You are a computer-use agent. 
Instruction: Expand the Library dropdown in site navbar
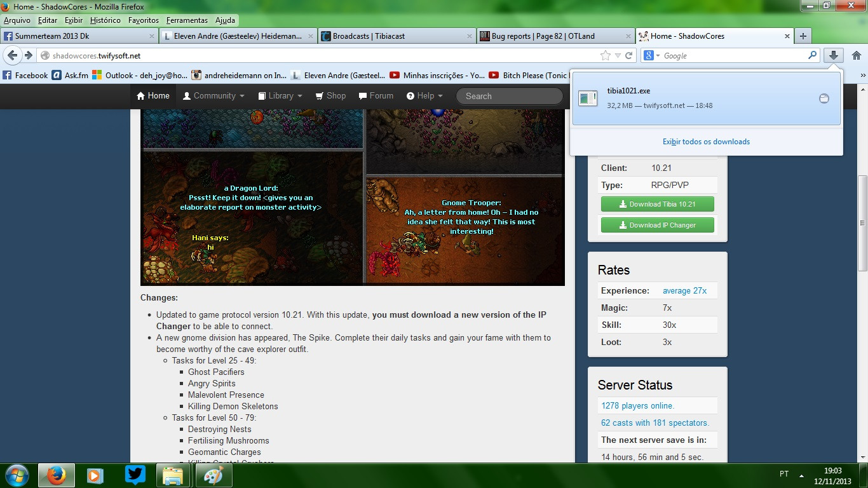281,96
